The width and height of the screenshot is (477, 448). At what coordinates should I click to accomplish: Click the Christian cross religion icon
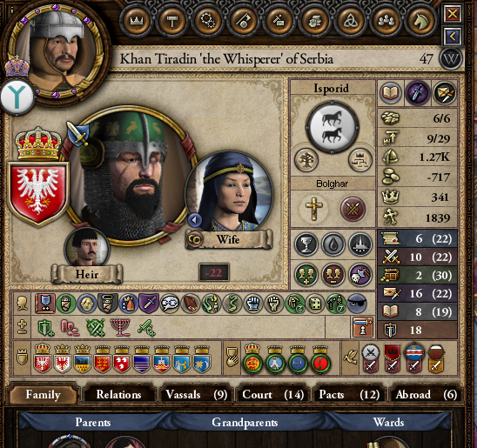314,209
